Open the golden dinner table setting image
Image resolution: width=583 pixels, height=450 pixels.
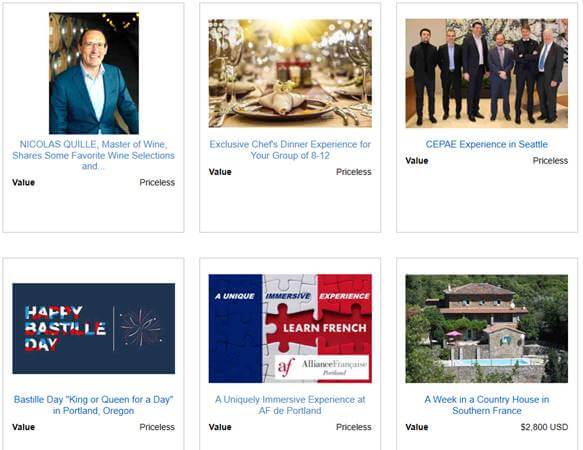pyautogui.click(x=290, y=73)
